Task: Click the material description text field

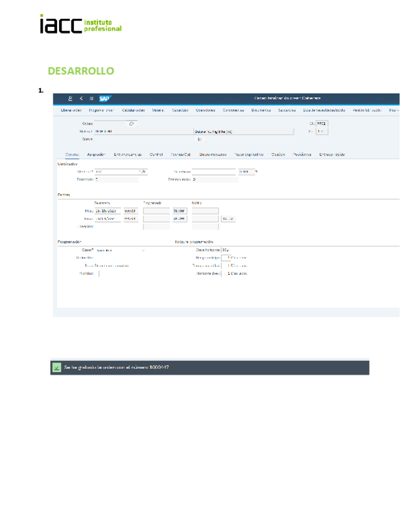Action: coord(243,132)
